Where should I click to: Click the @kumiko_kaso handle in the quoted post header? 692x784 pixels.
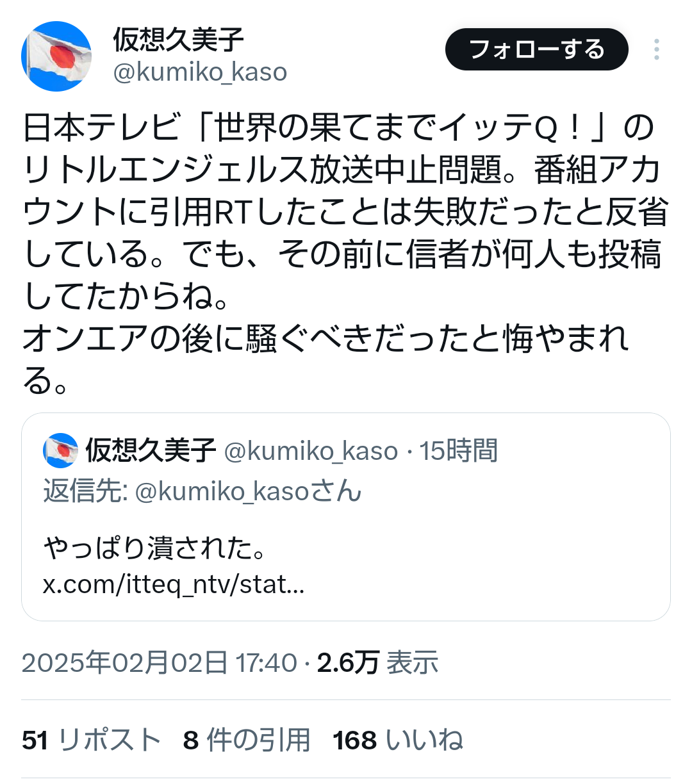tap(311, 451)
